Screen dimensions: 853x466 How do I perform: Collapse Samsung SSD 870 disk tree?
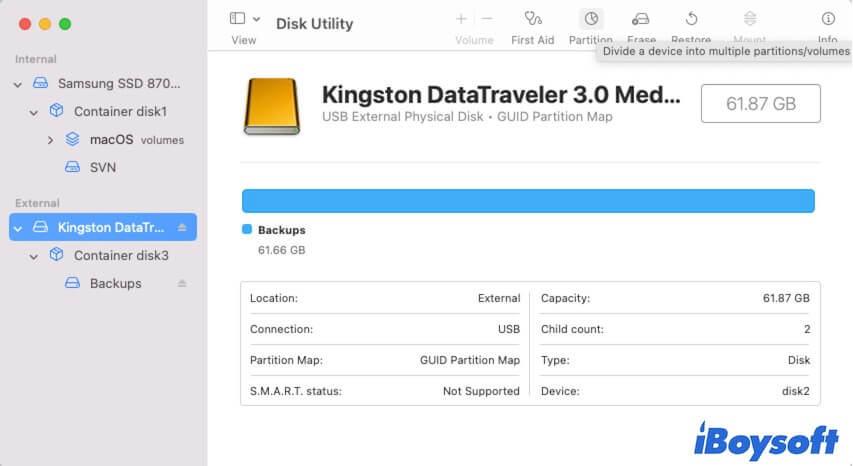(x=18, y=84)
